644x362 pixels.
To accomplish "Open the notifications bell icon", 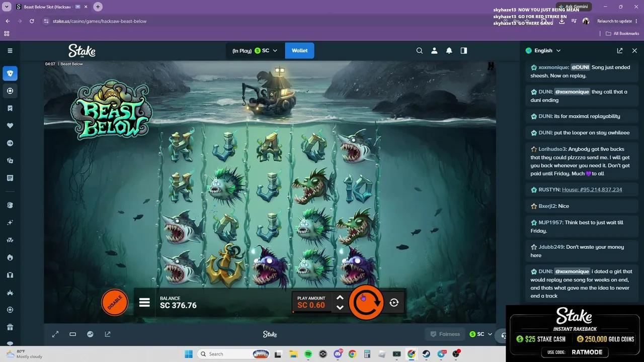I will pos(449,50).
